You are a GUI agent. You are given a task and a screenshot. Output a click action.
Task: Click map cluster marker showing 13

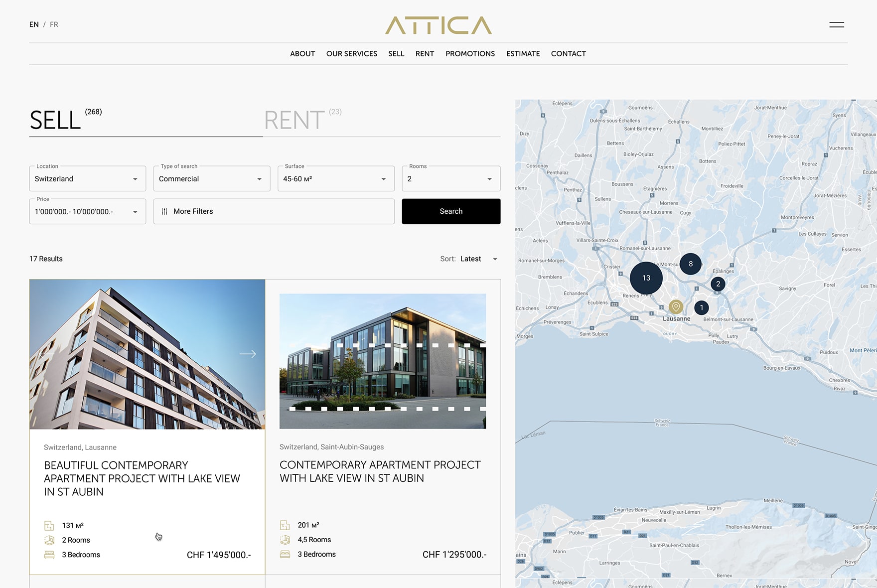(x=646, y=278)
